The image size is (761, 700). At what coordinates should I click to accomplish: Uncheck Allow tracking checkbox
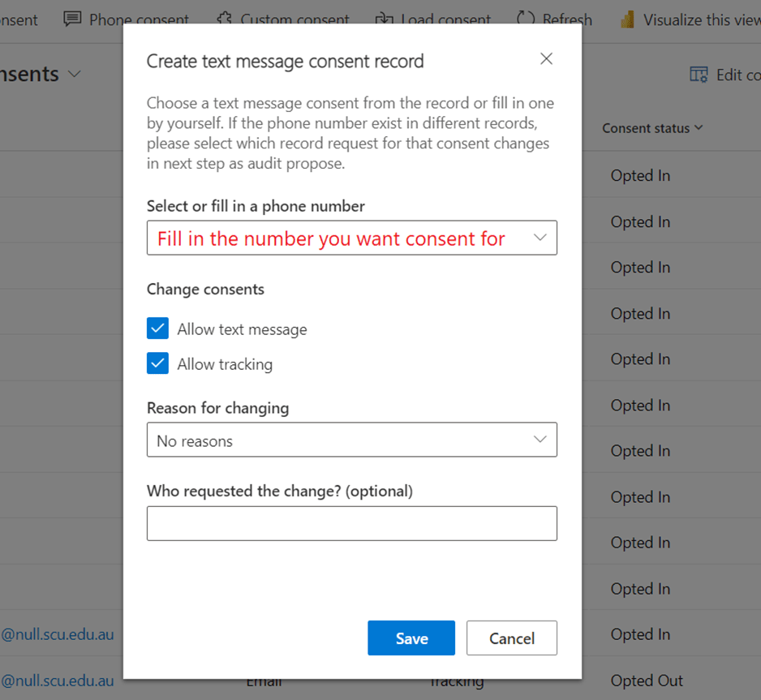pos(157,363)
